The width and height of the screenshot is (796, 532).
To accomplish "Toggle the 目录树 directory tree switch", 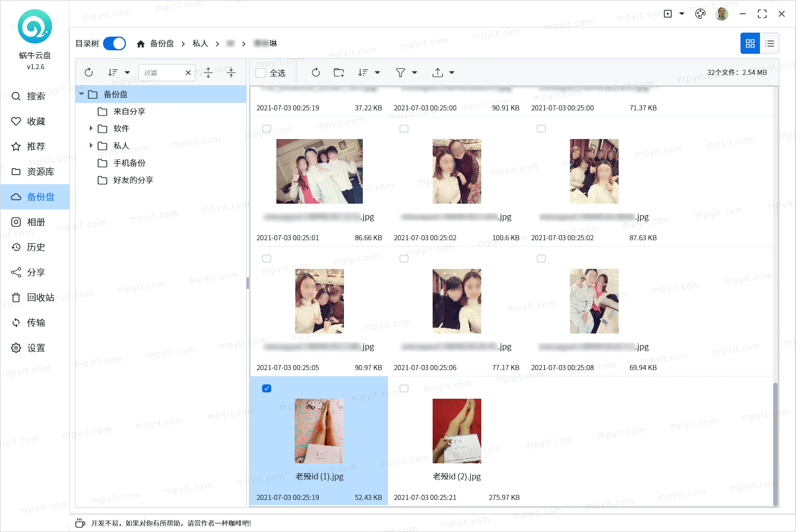I will [114, 43].
